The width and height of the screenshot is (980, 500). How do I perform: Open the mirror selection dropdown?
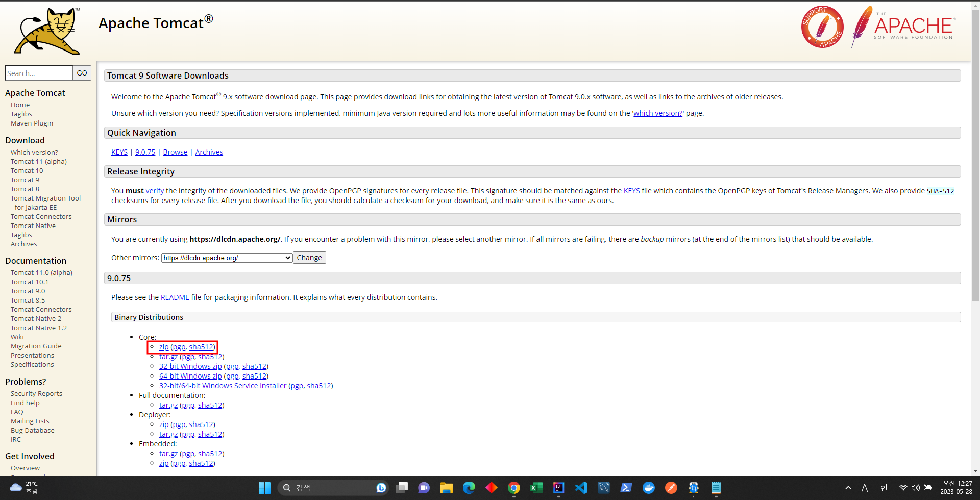coord(227,258)
